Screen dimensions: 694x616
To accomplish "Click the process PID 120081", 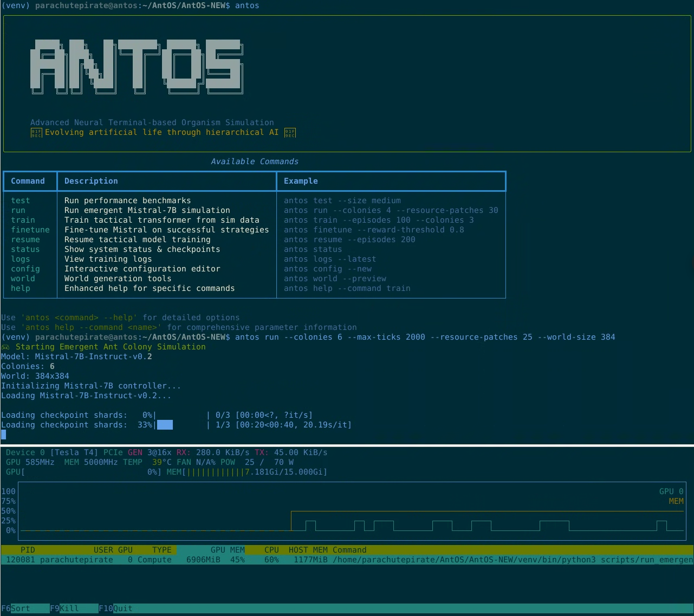I will (x=21, y=560).
